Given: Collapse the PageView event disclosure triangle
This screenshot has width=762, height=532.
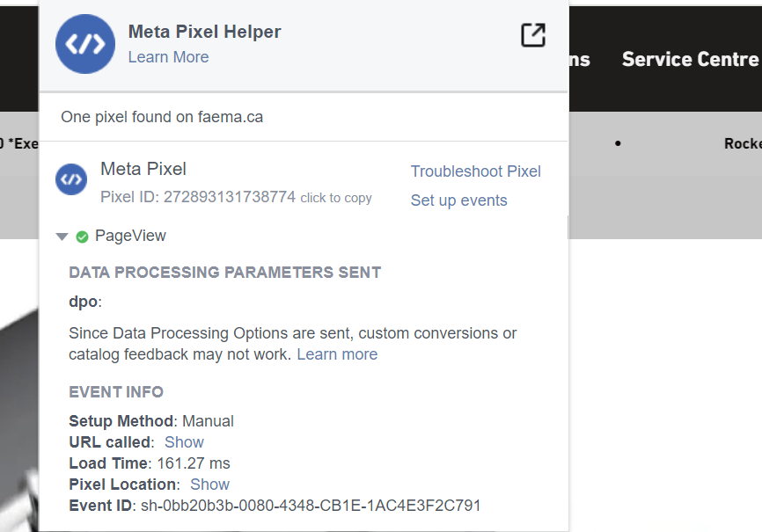Looking at the screenshot, I should (x=62, y=237).
